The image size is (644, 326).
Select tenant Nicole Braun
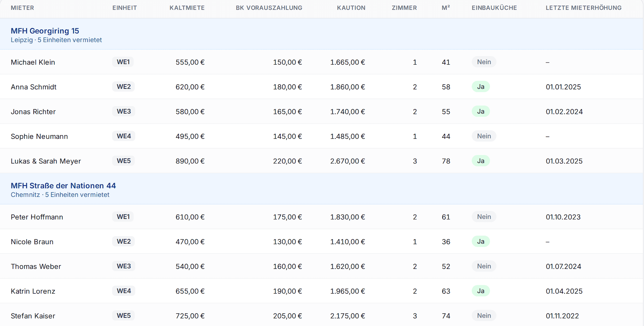coord(32,242)
